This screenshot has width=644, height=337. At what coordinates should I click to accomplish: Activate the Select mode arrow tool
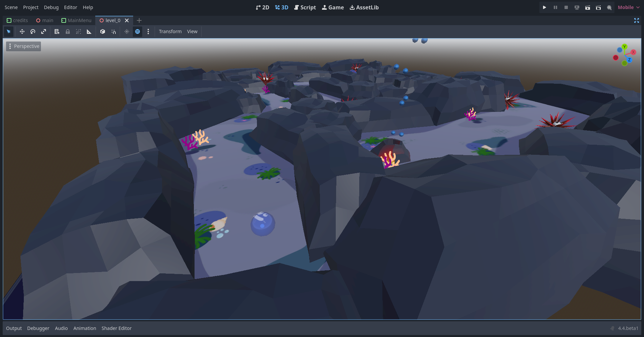tap(9, 31)
